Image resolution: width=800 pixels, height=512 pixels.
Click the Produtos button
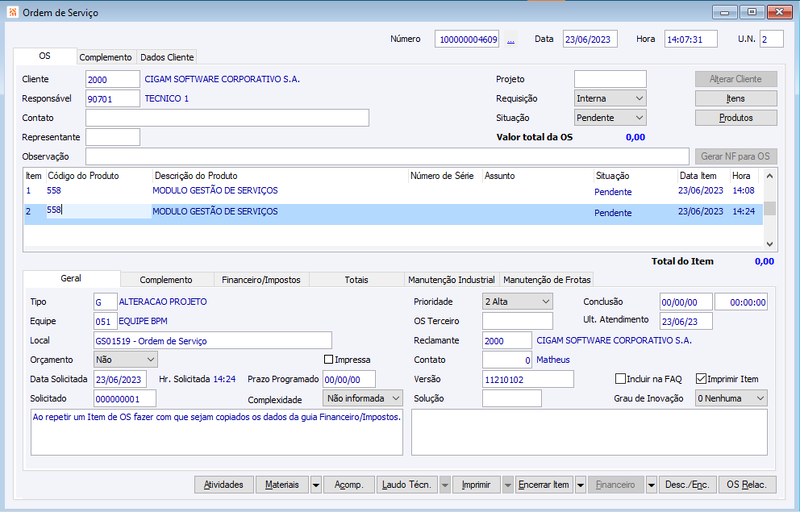pos(736,118)
